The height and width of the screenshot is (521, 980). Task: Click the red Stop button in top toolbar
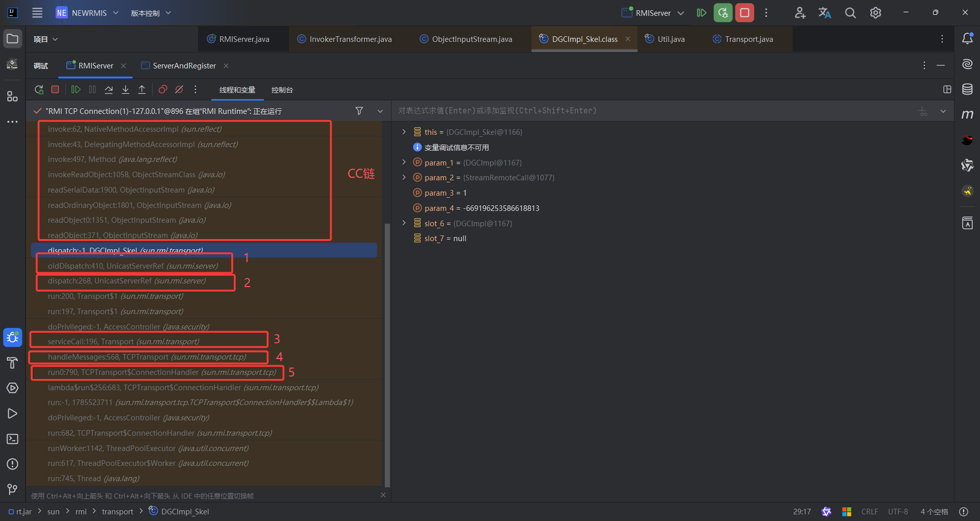point(745,13)
